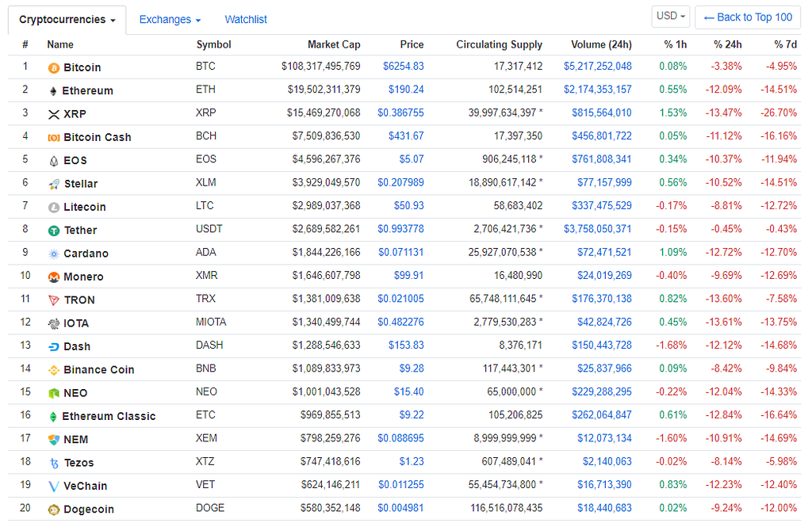Screen dimensions: 812x523
Task: Click the Bitcoin coin logo icon
Action: (53, 68)
